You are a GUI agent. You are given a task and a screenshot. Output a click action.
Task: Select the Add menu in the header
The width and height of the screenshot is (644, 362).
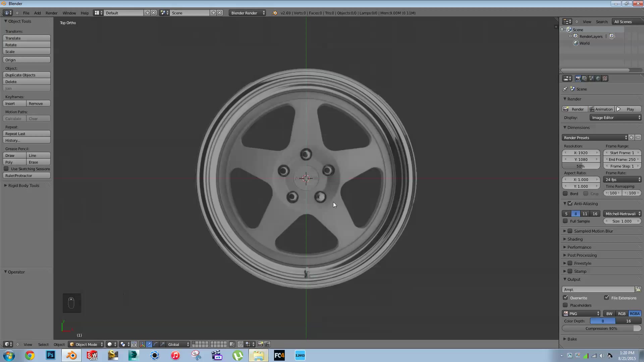point(37,12)
